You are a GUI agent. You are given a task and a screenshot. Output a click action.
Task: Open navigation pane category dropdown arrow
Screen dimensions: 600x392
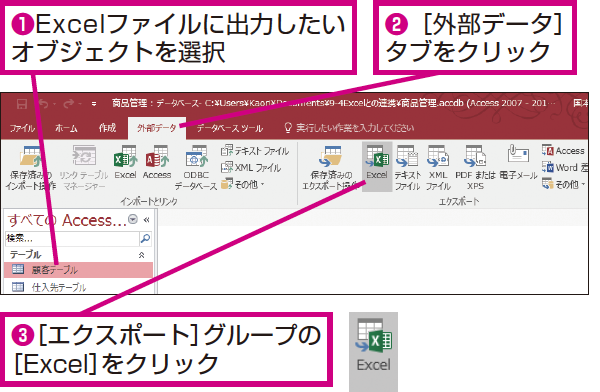pos(133,219)
